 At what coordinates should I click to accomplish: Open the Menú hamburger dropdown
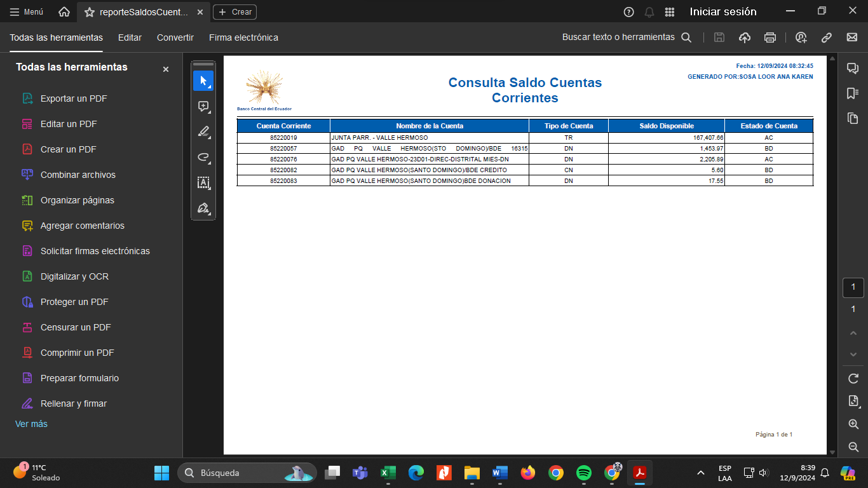click(x=26, y=12)
